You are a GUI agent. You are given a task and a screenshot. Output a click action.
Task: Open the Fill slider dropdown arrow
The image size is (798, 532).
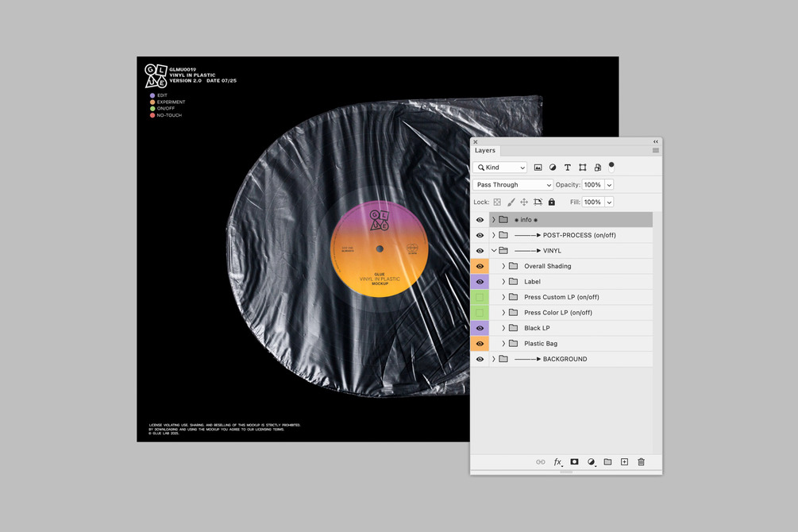[609, 202]
